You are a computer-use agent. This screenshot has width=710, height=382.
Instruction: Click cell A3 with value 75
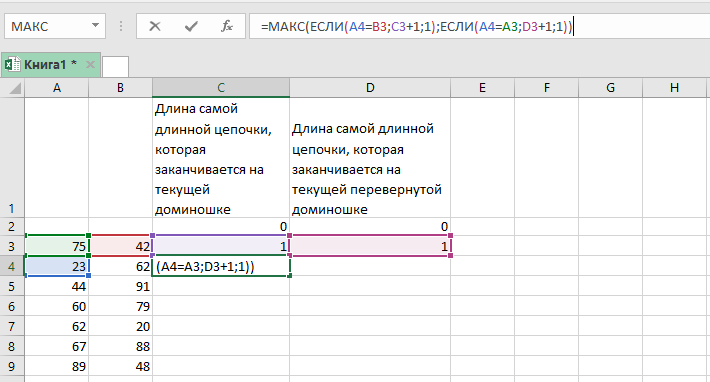click(x=57, y=246)
